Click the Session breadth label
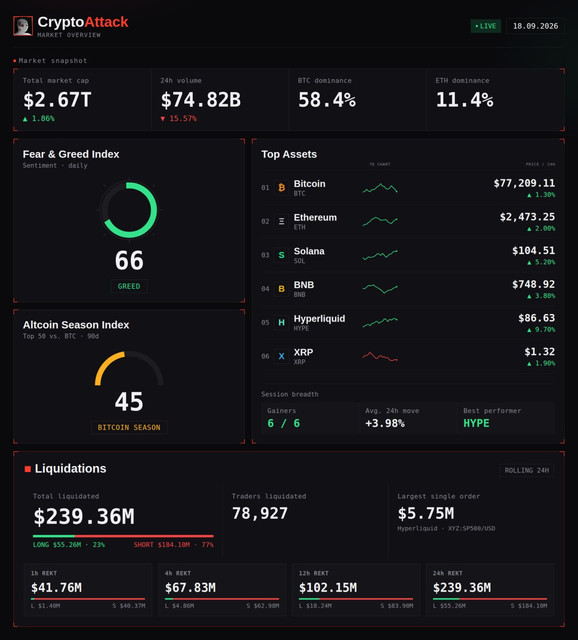 click(290, 394)
